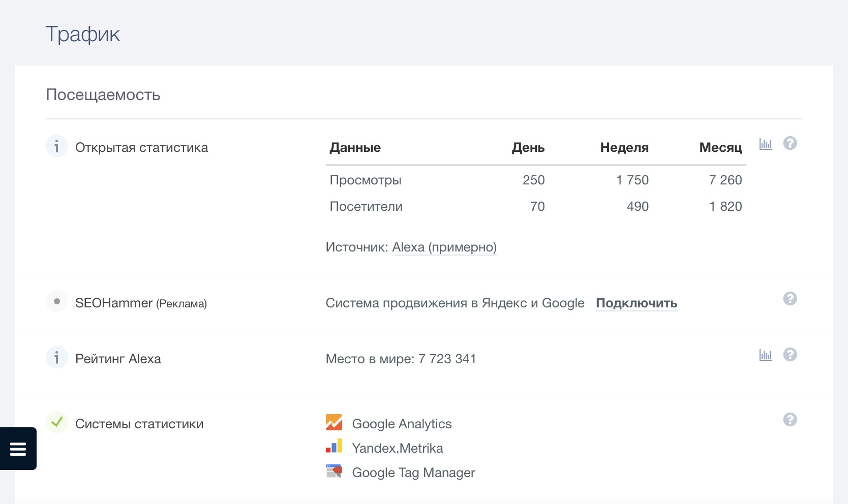Open chart icon in Рейтинг Alexa row
Screen dimensions: 848x504
click(765, 355)
